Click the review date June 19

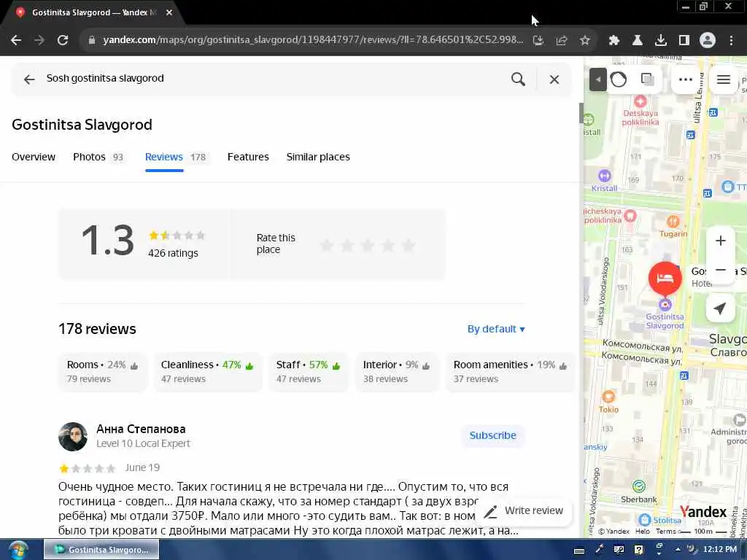(x=142, y=467)
